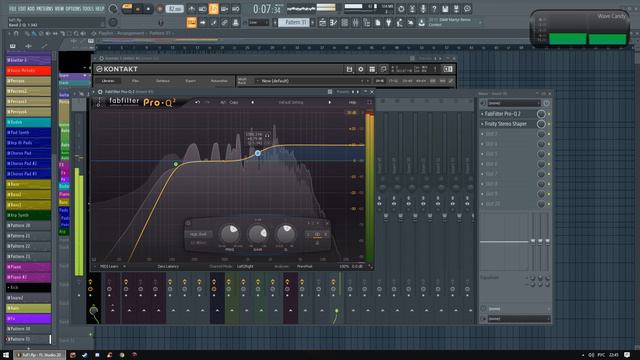Open the High Shelf filter shape dropdown
Screen dimensions: 640x360
[199, 234]
